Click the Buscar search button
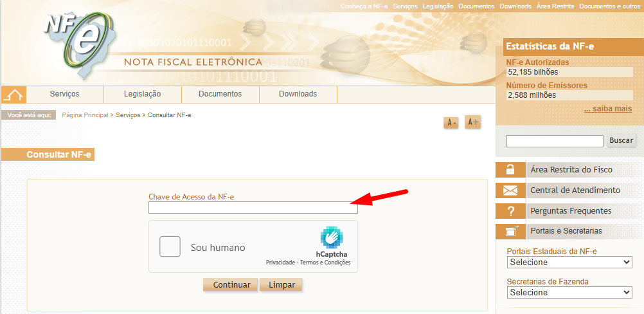Viewport: 644px width, 314px height. [x=621, y=140]
